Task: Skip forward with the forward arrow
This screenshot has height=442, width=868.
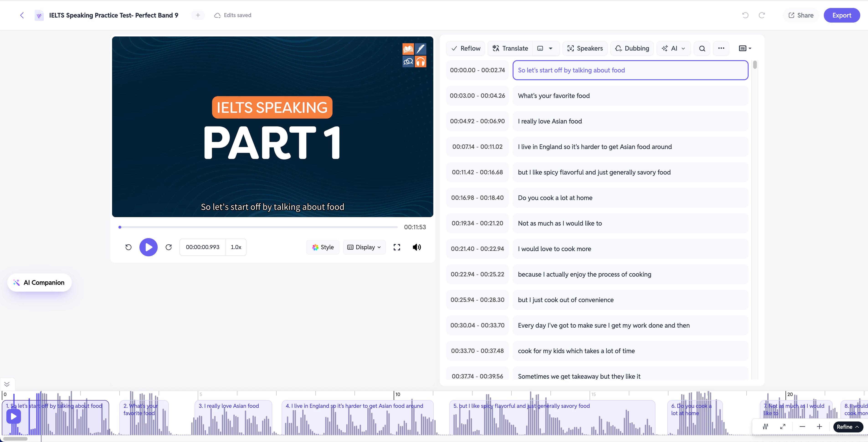Action: point(169,247)
